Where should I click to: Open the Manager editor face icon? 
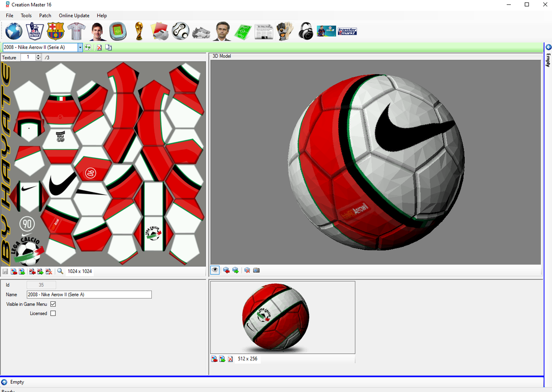[222, 31]
